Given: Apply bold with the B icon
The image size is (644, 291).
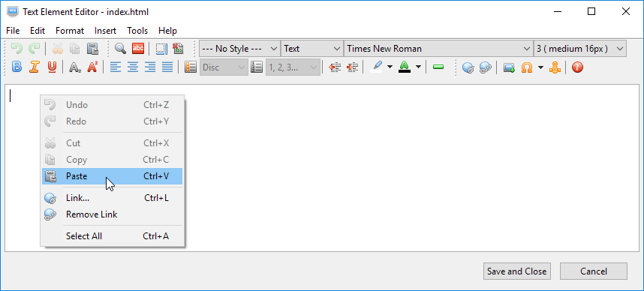Looking at the screenshot, I should point(17,67).
